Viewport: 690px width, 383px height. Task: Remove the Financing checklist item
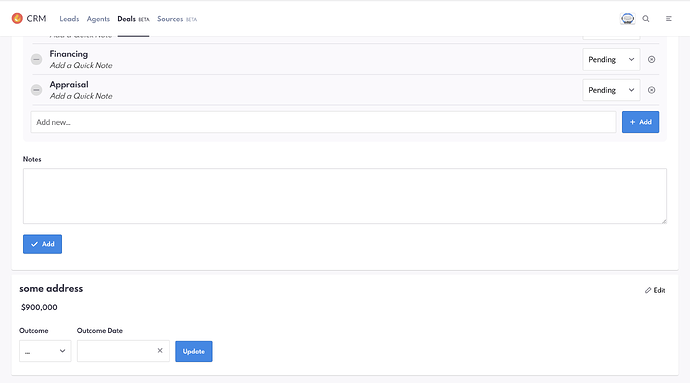pyautogui.click(x=652, y=59)
